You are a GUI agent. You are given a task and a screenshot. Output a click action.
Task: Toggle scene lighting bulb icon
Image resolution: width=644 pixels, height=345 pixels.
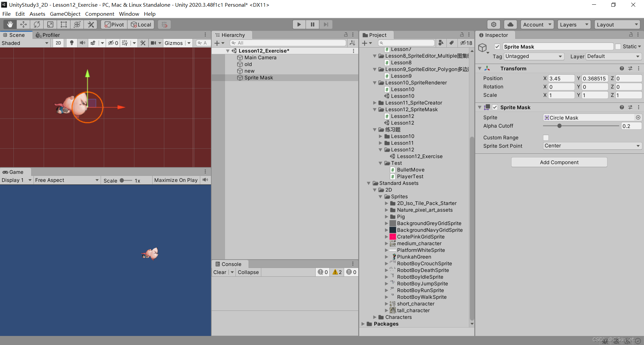pyautogui.click(x=71, y=43)
